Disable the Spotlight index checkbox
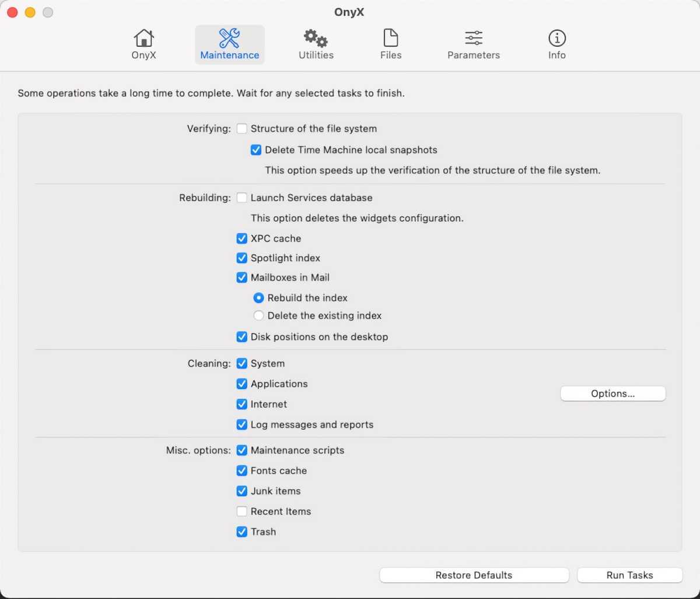The height and width of the screenshot is (599, 700). pyautogui.click(x=242, y=258)
